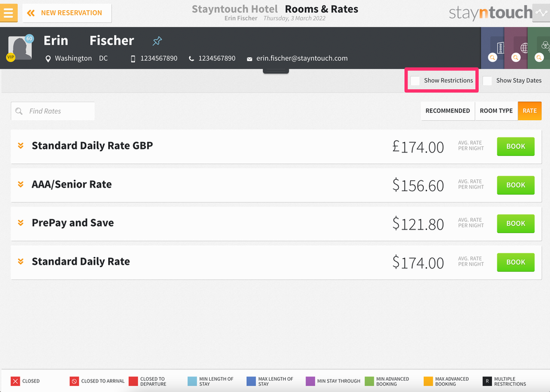The width and height of the screenshot is (550, 392).
Task: Click the £174.00 rate amount
Action: coord(418,147)
